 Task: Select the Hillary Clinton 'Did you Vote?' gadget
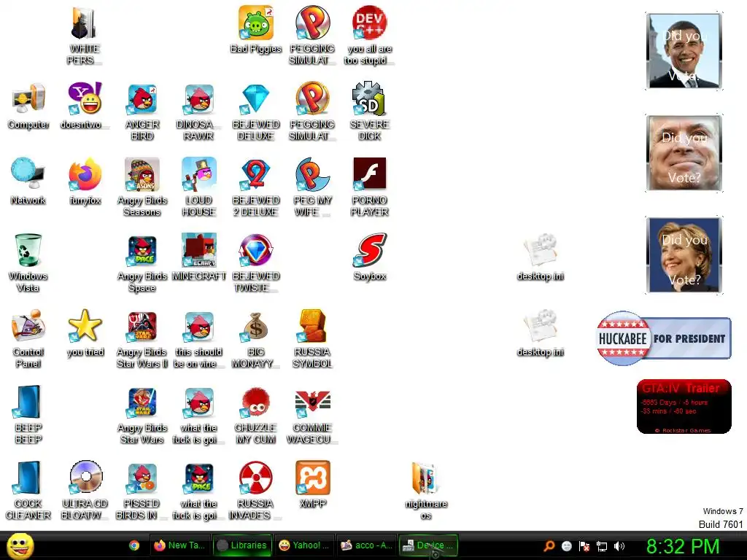click(x=684, y=254)
